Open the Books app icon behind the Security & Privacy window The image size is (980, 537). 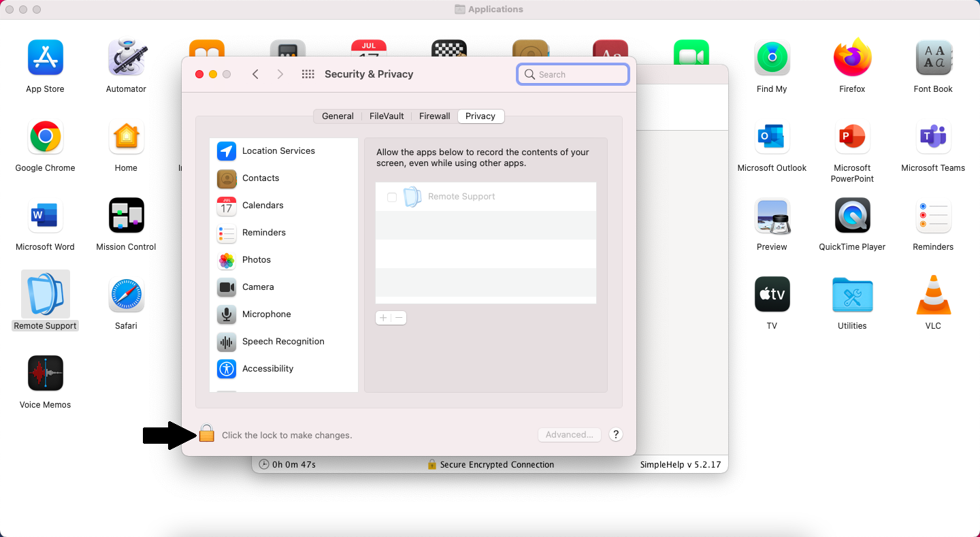(207, 48)
